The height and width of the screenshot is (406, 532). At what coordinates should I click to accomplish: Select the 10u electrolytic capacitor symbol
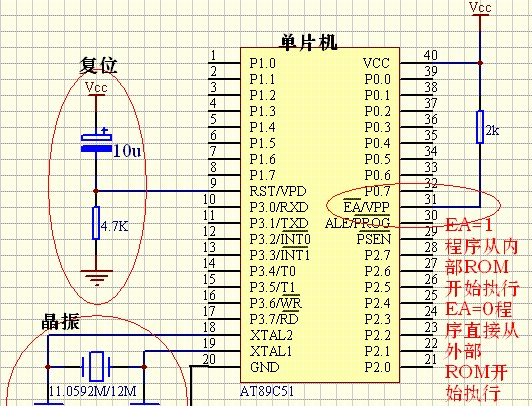point(96,143)
